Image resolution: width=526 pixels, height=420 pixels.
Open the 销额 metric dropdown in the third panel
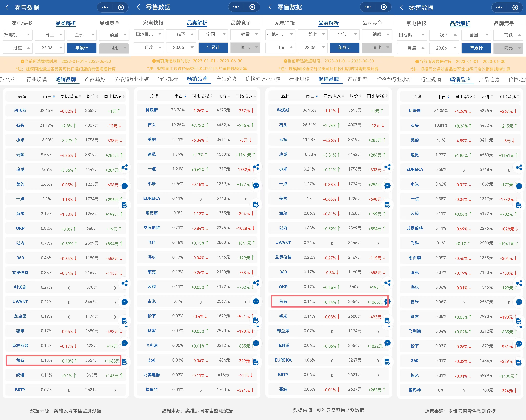(x=377, y=34)
